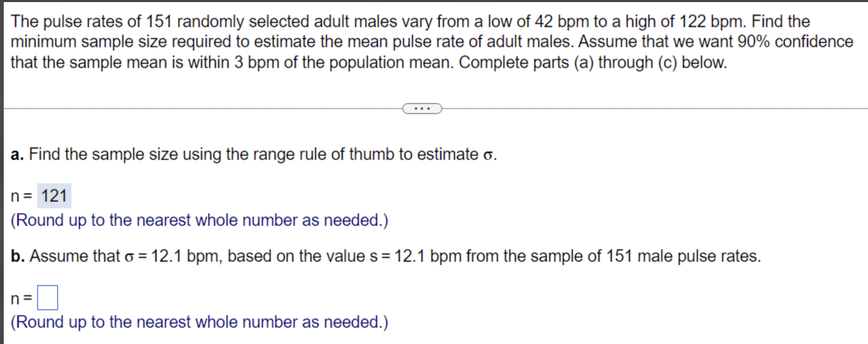Viewport: 868px width, 344px height.
Task: Select the rounding instruction text under part a
Action: [199, 220]
